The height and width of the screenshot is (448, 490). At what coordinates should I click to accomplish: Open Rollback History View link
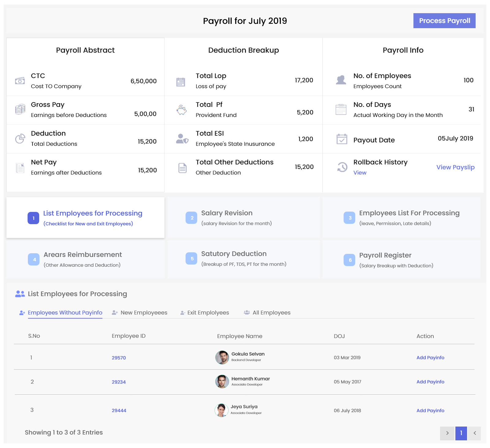pos(360,173)
